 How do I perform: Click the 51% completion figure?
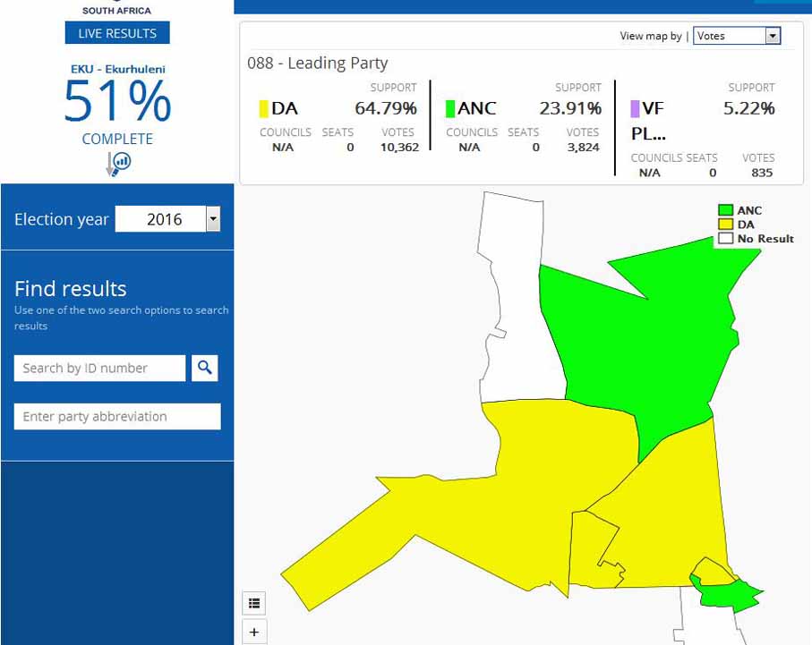[117, 101]
